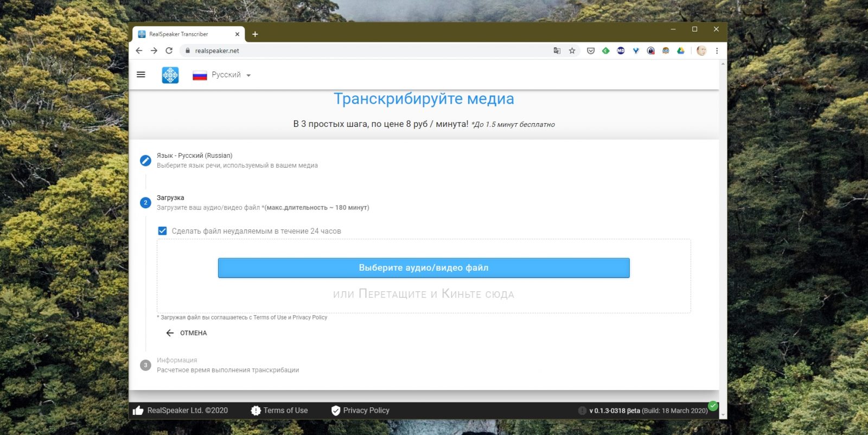The image size is (868, 435).
Task: Click the ОТМЕНА cancel button
Action: (x=187, y=333)
